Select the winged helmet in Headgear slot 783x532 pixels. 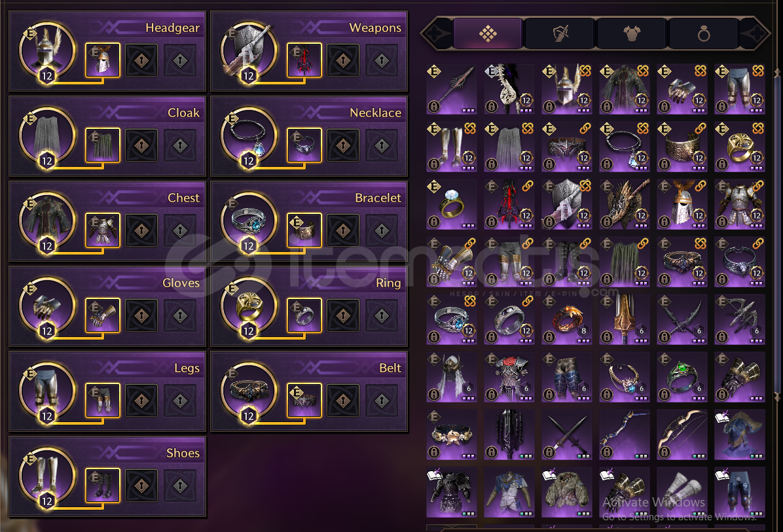(47, 51)
